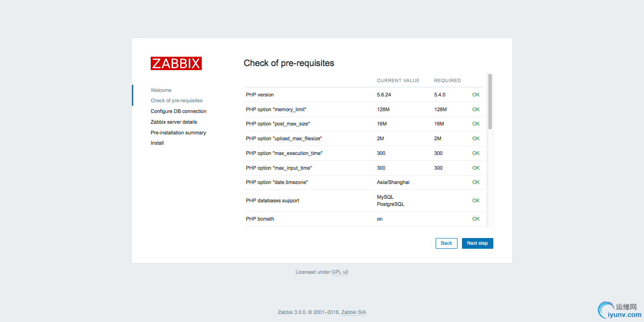Open Configure DB connection step
644x322 pixels.
[x=178, y=111]
